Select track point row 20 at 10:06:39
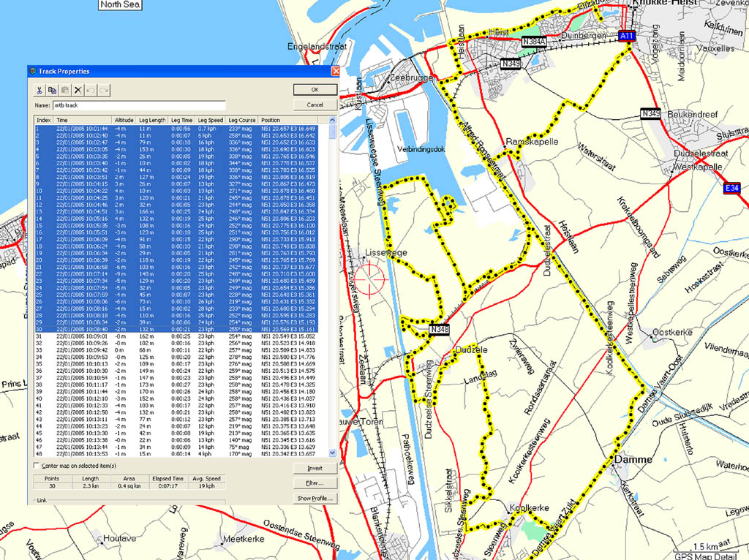 [x=177, y=260]
